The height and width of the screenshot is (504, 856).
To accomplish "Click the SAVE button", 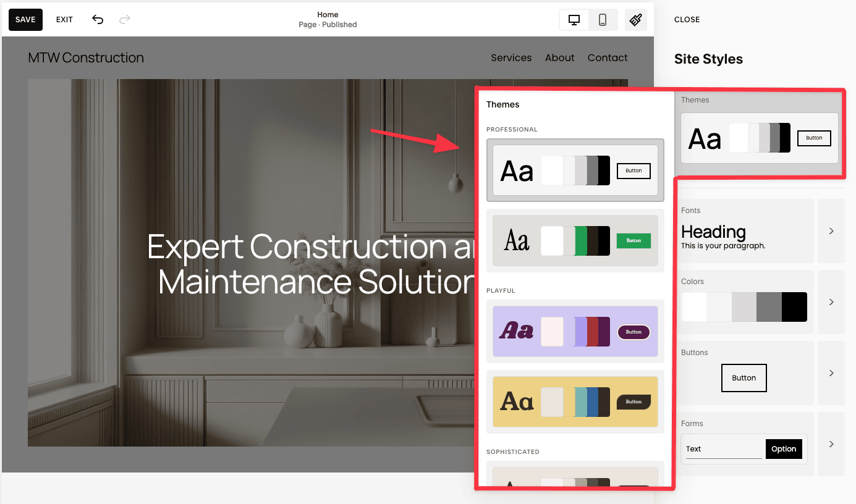I will (25, 19).
